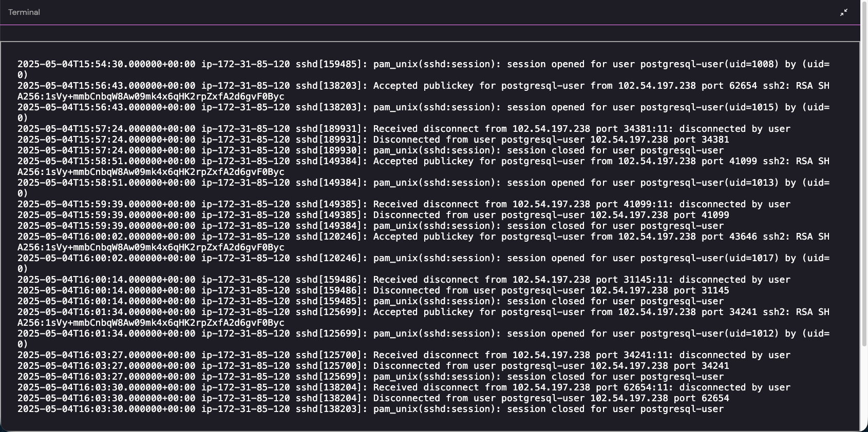Select Accepted publickey entry for port 41099
Screen dimensions: 868x432
click(x=423, y=162)
